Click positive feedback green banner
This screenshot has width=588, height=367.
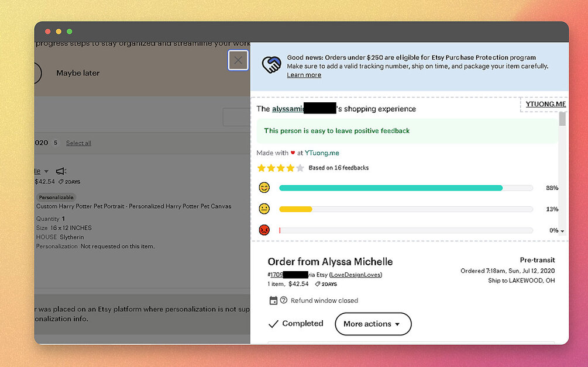pos(407,131)
